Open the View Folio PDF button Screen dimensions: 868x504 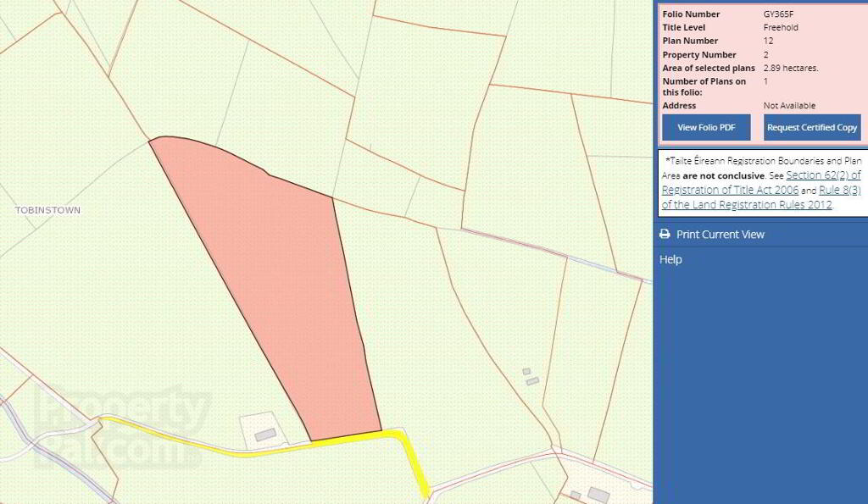pos(706,128)
